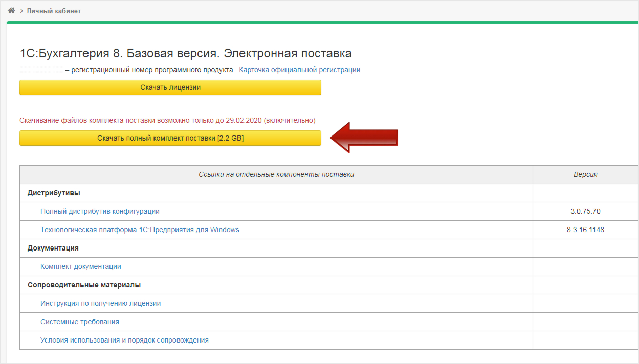
Task: Click the Скачать лицензии button
Action: (x=170, y=87)
